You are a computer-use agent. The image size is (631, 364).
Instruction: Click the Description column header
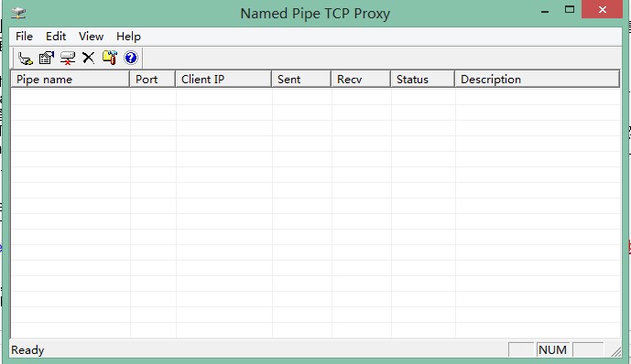538,80
